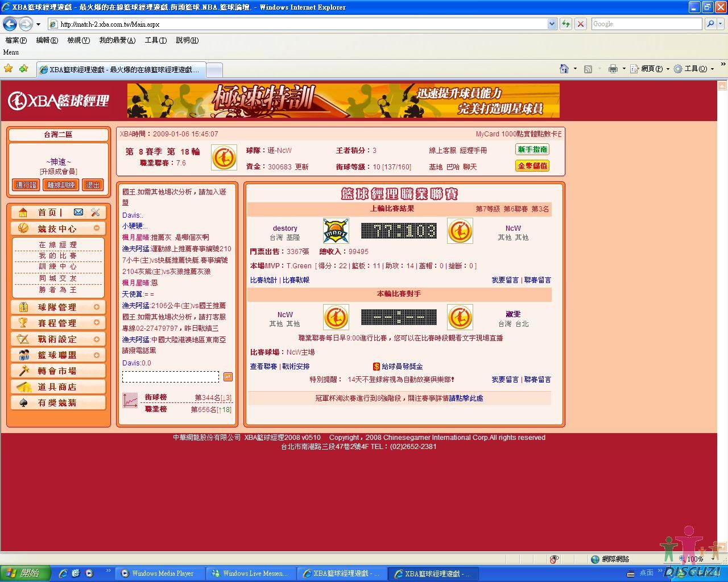Expand the 戰術設定 menu section
The height and width of the screenshot is (582, 728).
coord(97,339)
